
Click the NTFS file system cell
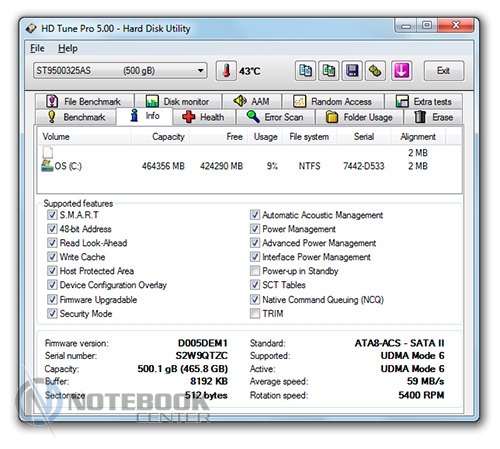tap(309, 166)
